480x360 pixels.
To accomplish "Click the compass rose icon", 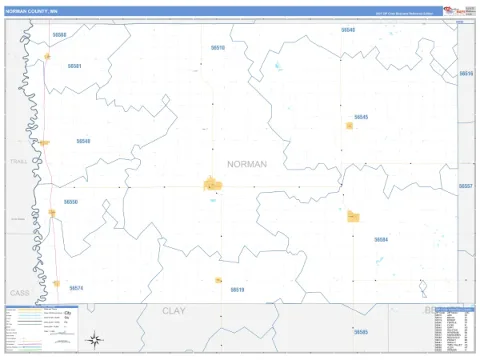I will [x=94, y=340].
